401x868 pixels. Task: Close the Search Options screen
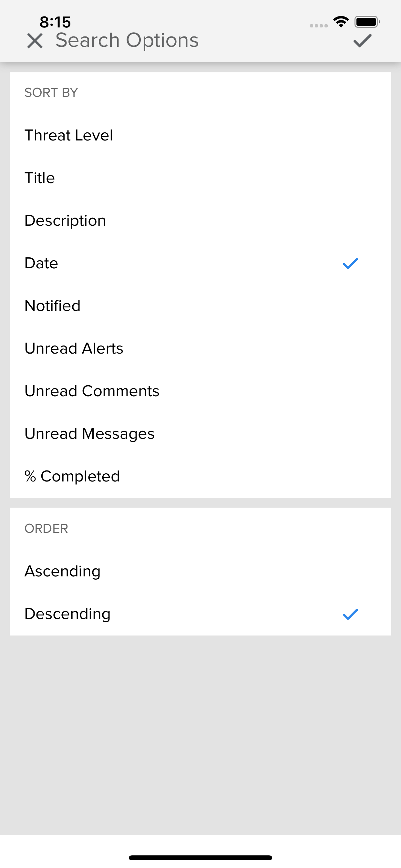tap(35, 41)
